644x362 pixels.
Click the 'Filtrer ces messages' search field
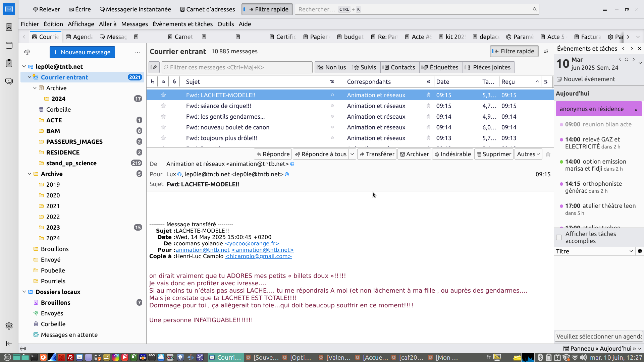point(237,67)
